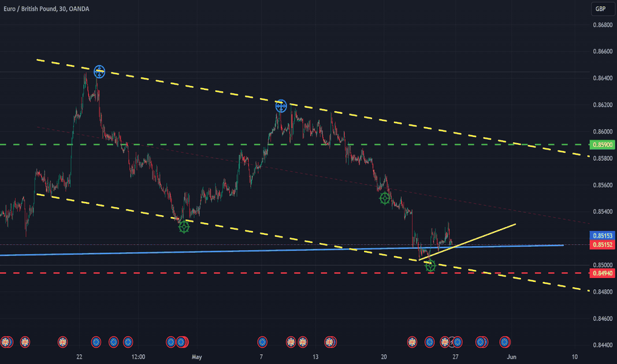Image resolution: width=617 pixels, height=364 pixels.
Task: Open the lightning bolt event icon near 27
Action: pos(451,342)
